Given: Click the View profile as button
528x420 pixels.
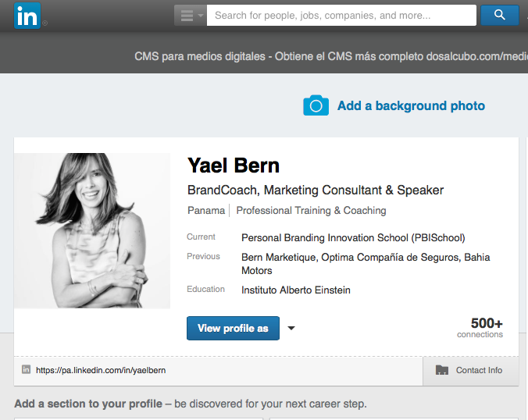Looking at the screenshot, I should coord(233,328).
